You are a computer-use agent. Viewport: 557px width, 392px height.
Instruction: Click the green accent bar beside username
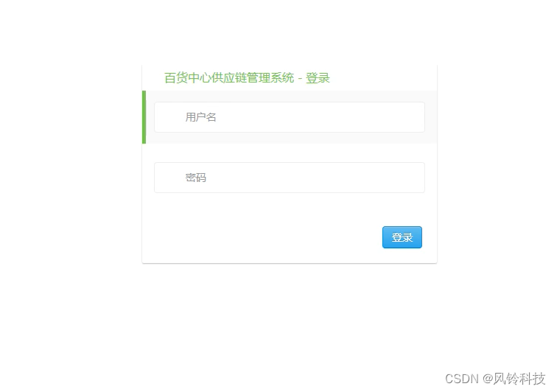(144, 117)
